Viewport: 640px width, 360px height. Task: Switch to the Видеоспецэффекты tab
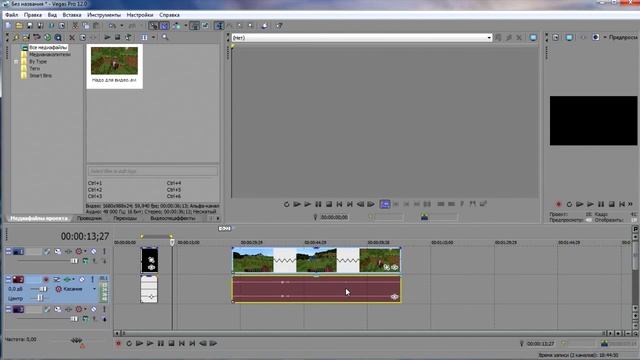(173, 218)
